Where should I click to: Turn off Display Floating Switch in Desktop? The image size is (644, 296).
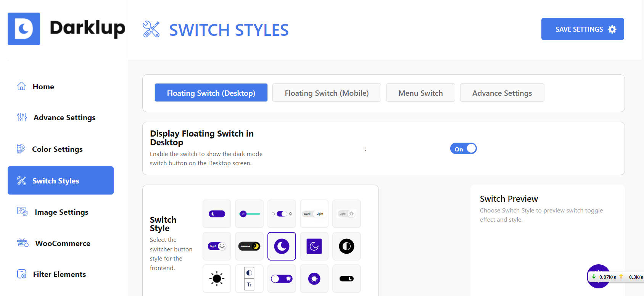click(463, 149)
